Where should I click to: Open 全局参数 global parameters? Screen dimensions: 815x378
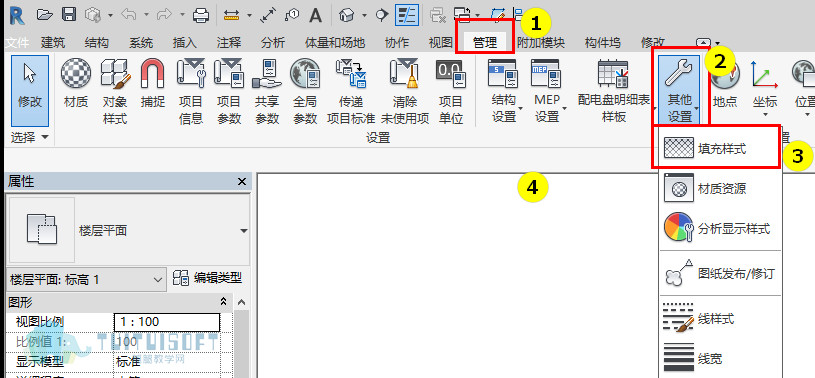point(305,91)
